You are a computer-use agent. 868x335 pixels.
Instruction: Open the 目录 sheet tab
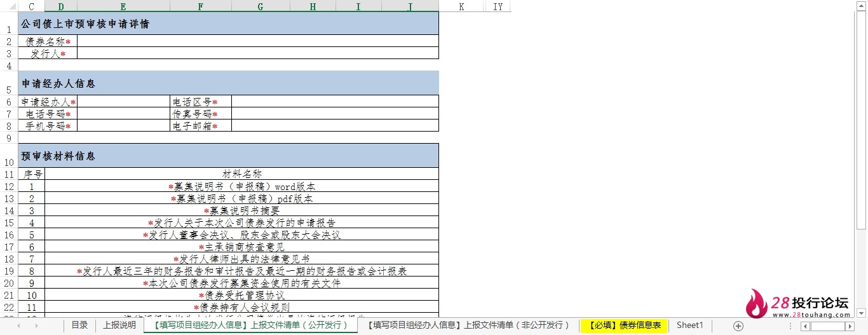(x=79, y=325)
